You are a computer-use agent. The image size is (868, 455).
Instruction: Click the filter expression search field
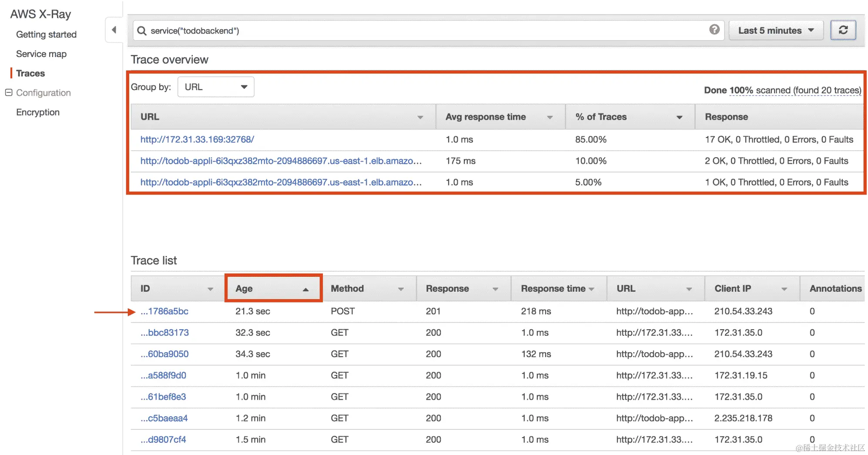pyautogui.click(x=428, y=30)
